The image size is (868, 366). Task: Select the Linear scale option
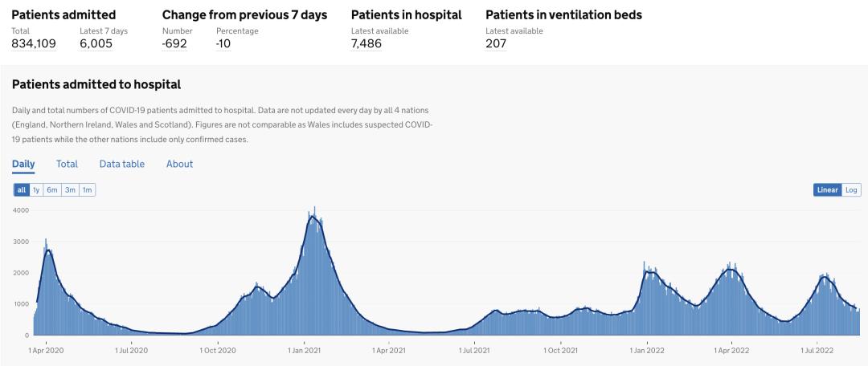tap(827, 190)
